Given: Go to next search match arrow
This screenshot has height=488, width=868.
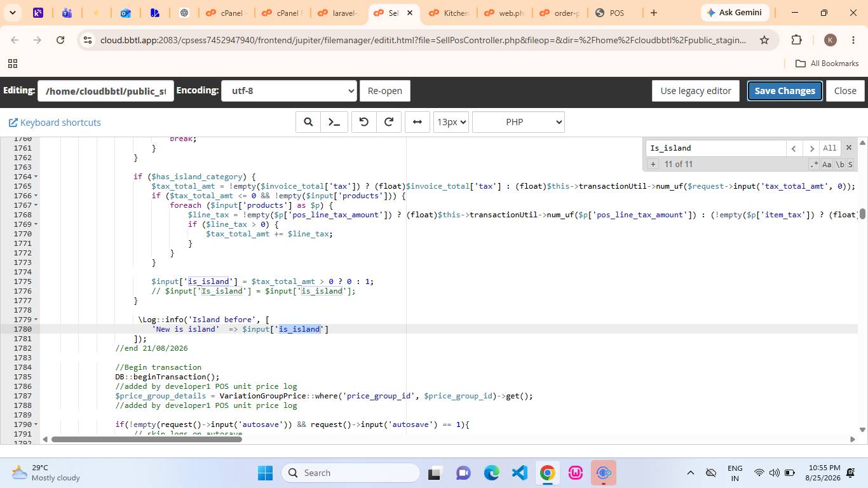Looking at the screenshot, I should click(x=810, y=148).
